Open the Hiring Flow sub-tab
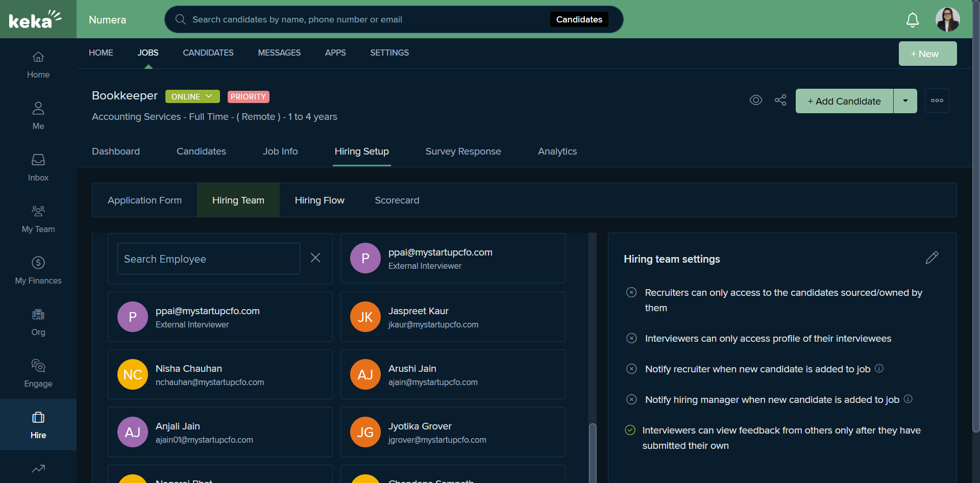Image resolution: width=980 pixels, height=483 pixels. tap(320, 200)
